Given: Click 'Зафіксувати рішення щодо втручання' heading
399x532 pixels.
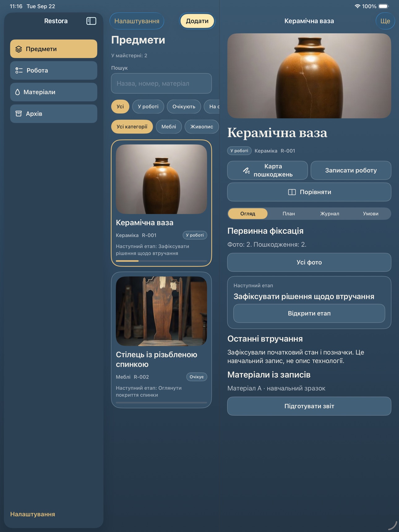Looking at the screenshot, I should pyautogui.click(x=304, y=297).
